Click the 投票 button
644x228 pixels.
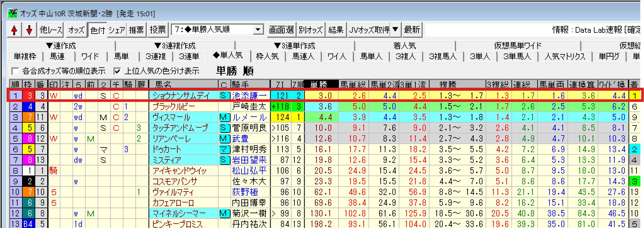coord(157,30)
